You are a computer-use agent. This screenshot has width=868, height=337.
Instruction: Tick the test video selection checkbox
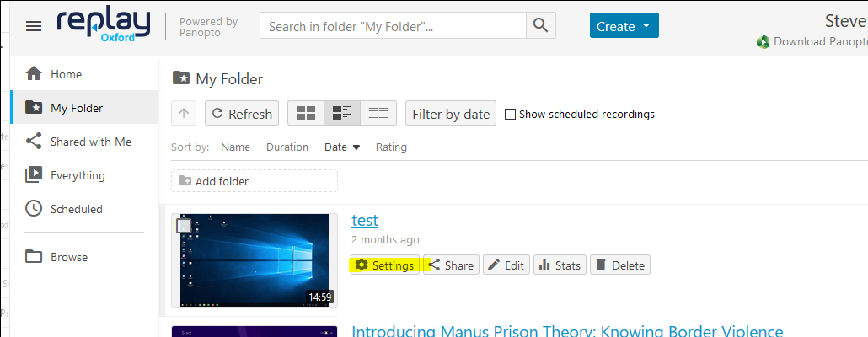tap(184, 226)
